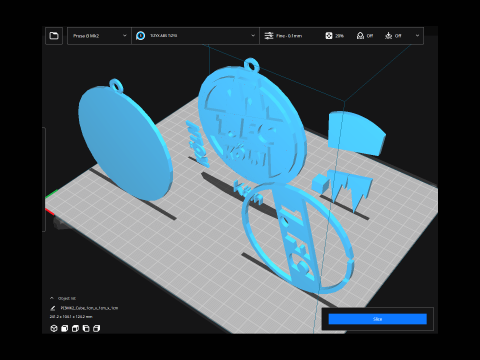Switch to front view cube icon
This screenshot has height=360, width=480.
(65, 328)
